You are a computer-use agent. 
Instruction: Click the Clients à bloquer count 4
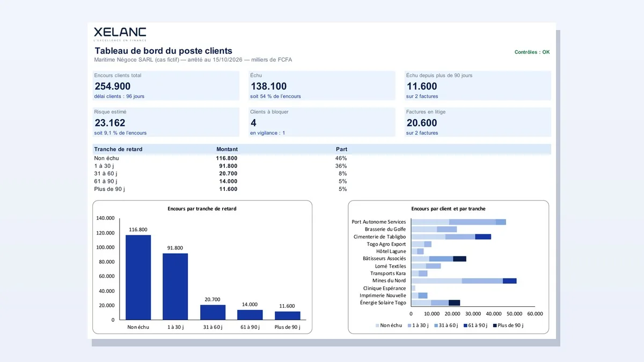pyautogui.click(x=253, y=123)
